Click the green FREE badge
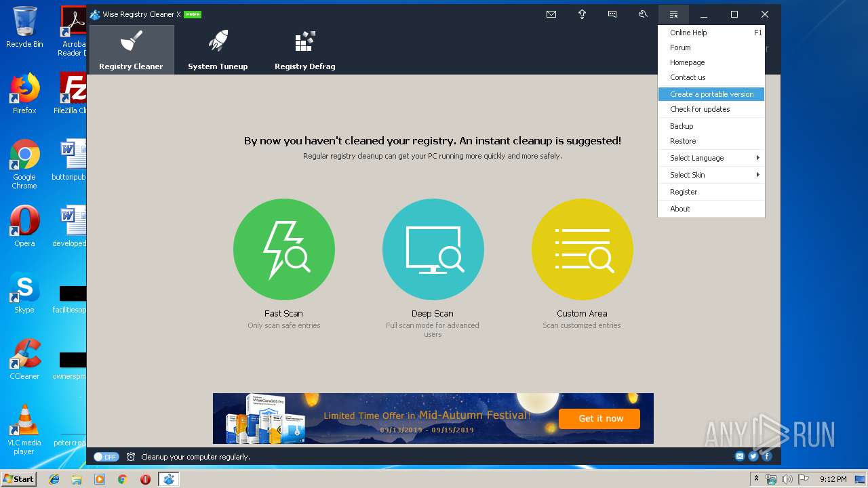This screenshot has width=868, height=488. (x=193, y=14)
